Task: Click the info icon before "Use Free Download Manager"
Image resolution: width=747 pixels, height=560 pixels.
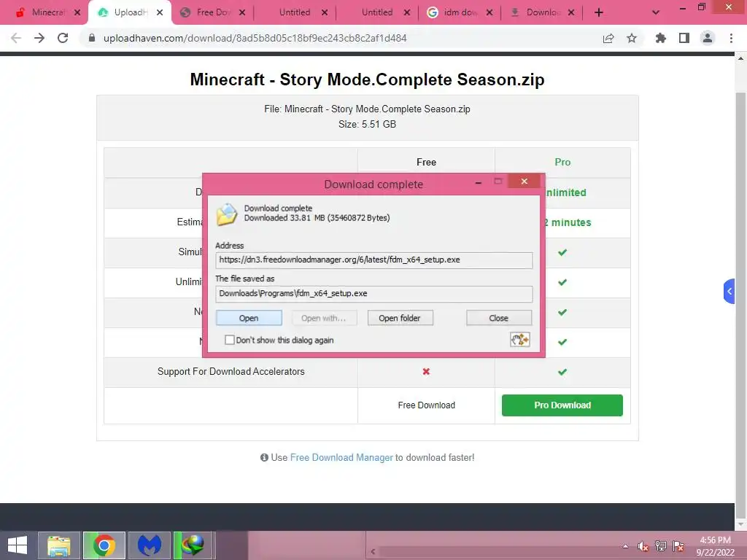Action: pos(264,458)
